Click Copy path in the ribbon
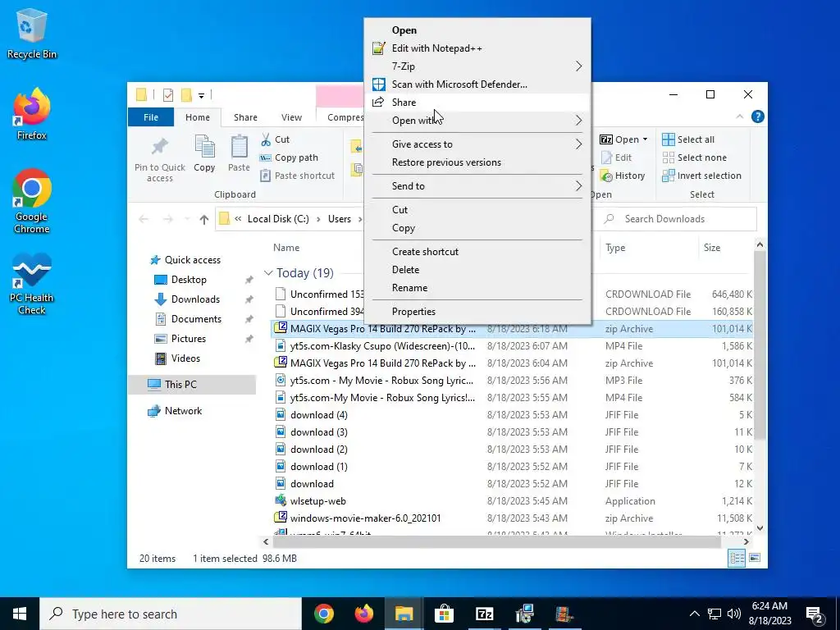 click(x=289, y=157)
